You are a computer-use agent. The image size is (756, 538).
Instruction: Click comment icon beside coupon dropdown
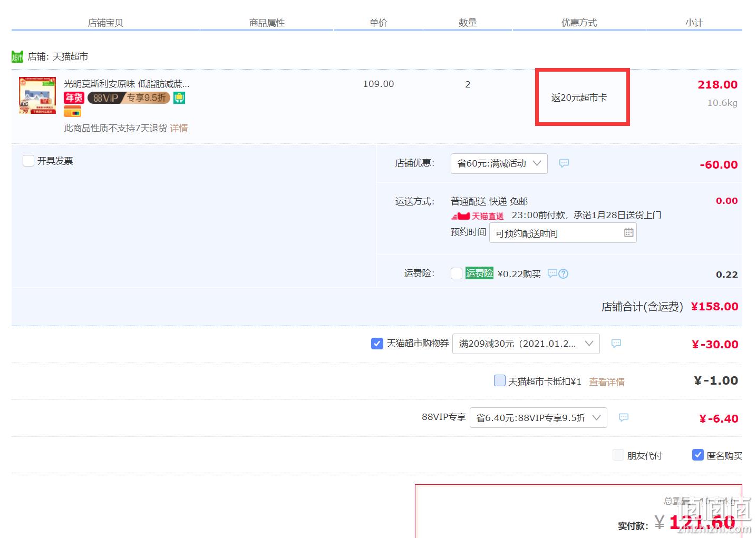(616, 344)
